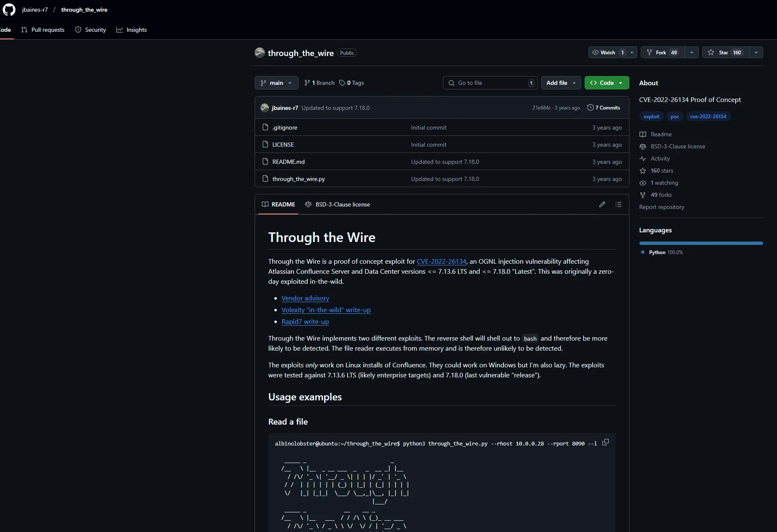
Task: View the 49 forks link
Action: coord(656,195)
